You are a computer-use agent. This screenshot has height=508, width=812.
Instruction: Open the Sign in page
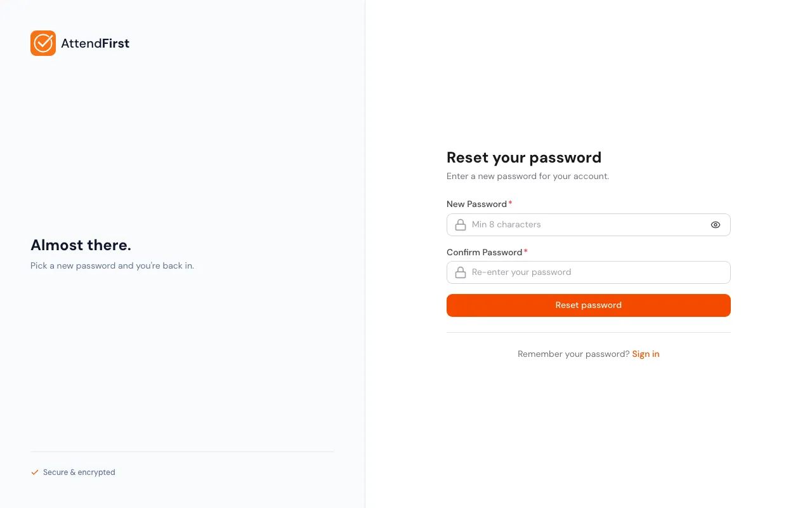[646, 354]
